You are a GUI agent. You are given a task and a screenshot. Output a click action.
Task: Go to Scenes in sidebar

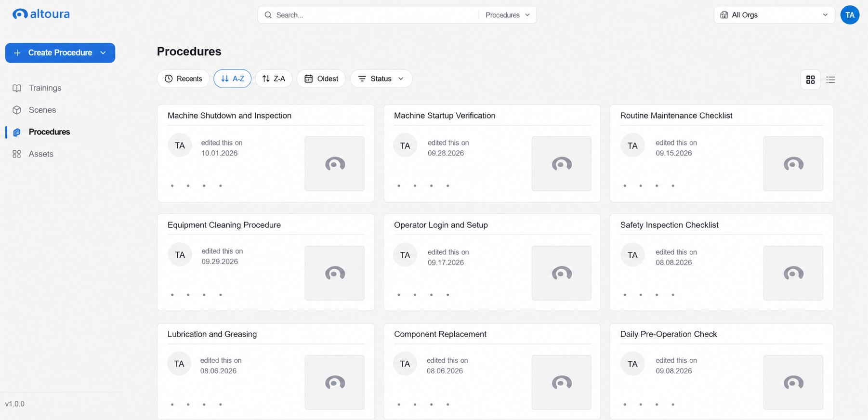point(42,110)
